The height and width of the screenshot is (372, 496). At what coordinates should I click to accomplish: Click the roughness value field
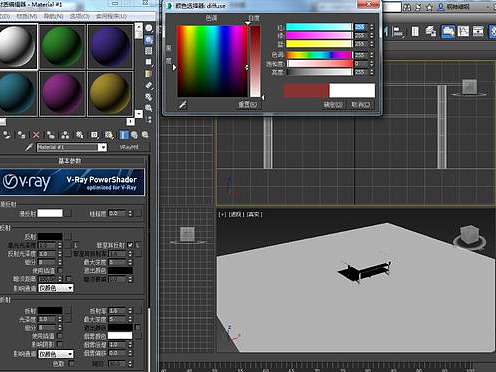118,213
